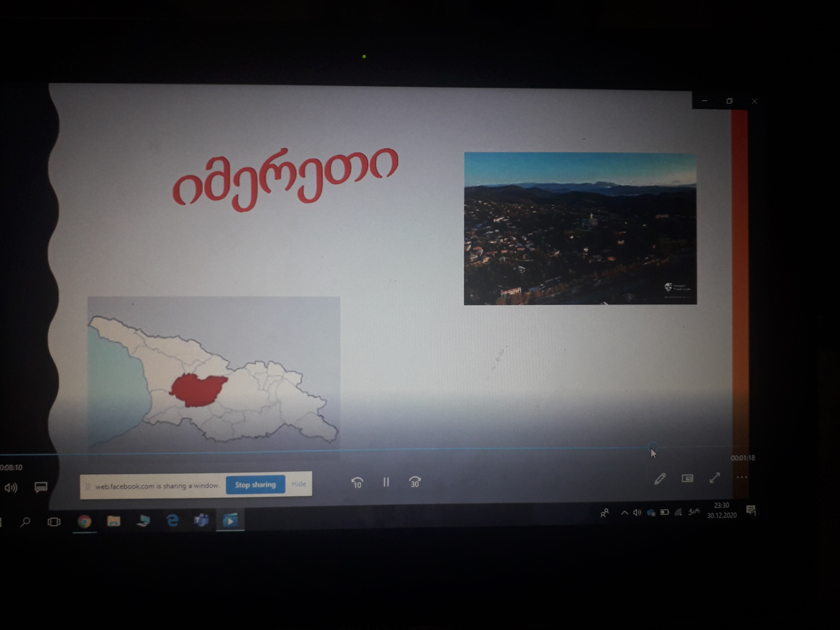
Task: Open the taskbar app left of Edge
Action: [x=143, y=521]
